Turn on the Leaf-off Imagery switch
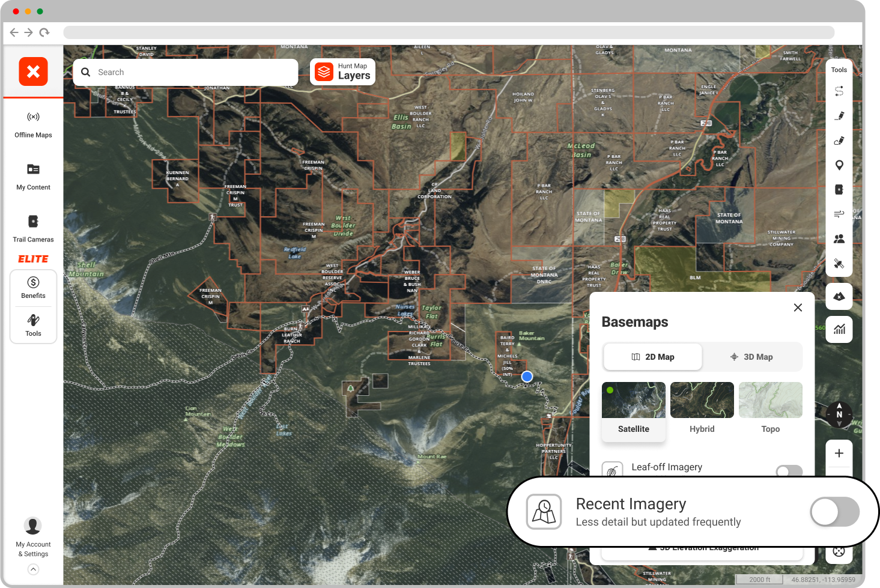 click(x=789, y=470)
